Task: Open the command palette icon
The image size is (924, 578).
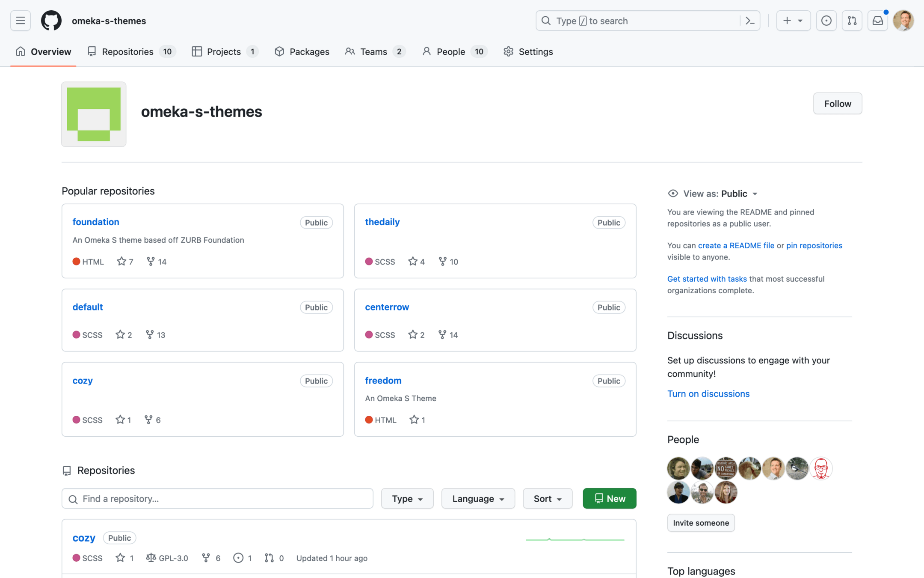Action: (x=750, y=21)
